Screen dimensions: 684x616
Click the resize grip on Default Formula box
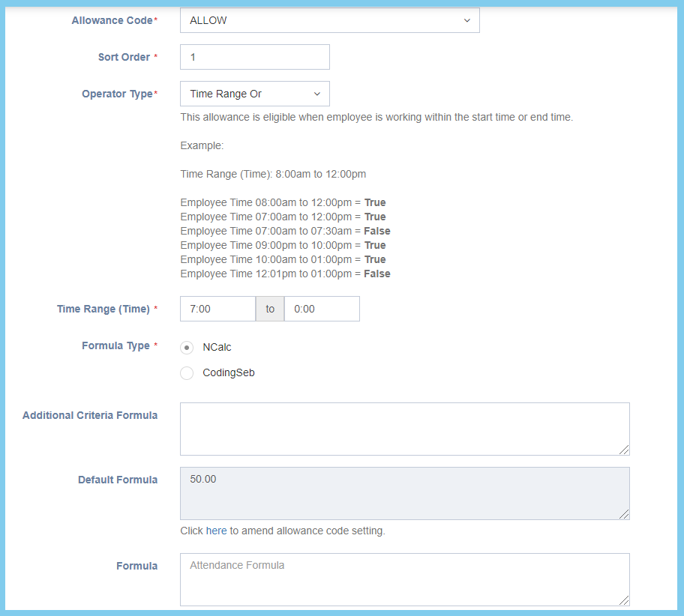coord(624,514)
